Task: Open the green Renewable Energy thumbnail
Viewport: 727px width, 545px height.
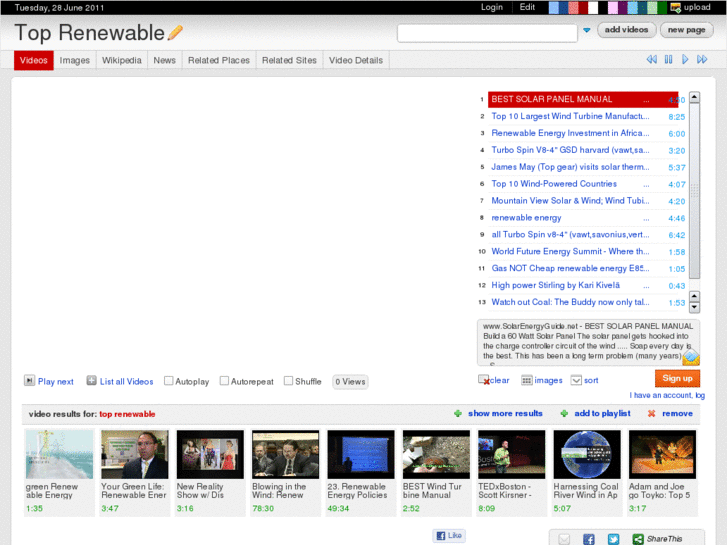Action: (59, 454)
